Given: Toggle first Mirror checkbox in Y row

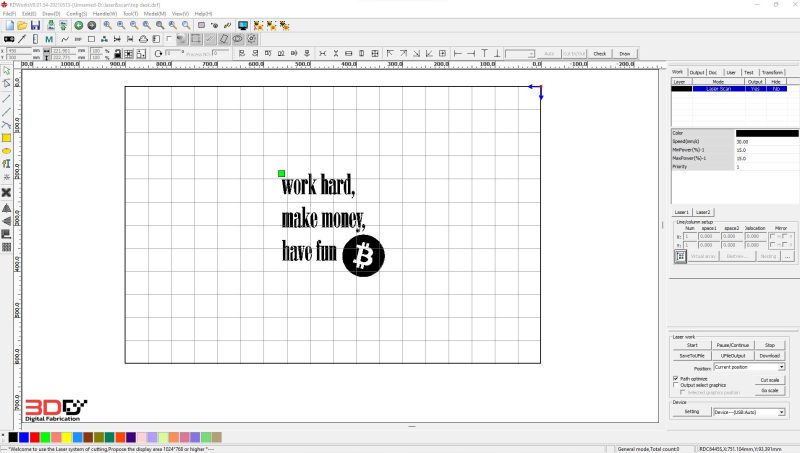Looking at the screenshot, I should 772,245.
